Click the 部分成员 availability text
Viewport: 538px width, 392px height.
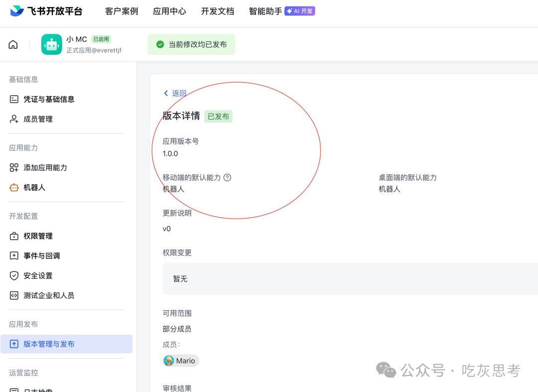tap(177, 329)
